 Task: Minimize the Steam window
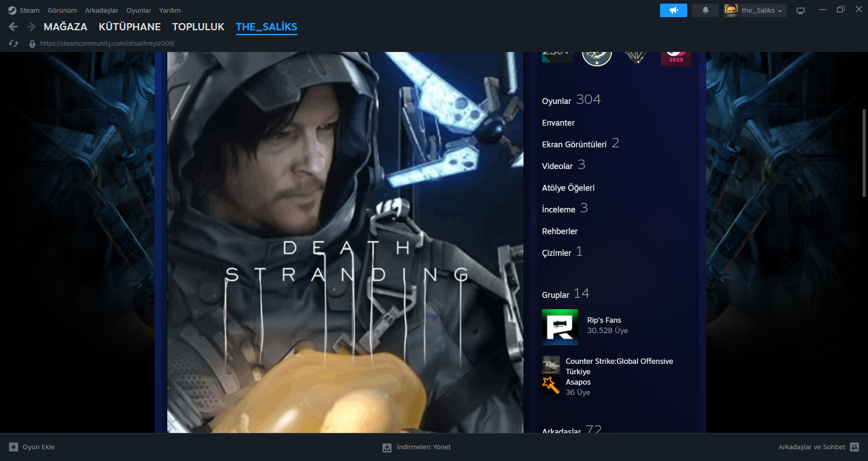tap(823, 9)
